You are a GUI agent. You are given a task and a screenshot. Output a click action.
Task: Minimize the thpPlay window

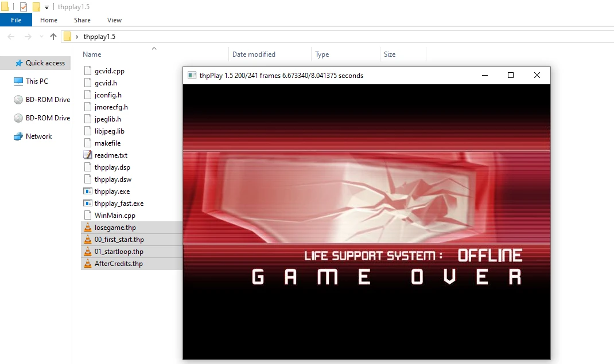[x=485, y=76]
